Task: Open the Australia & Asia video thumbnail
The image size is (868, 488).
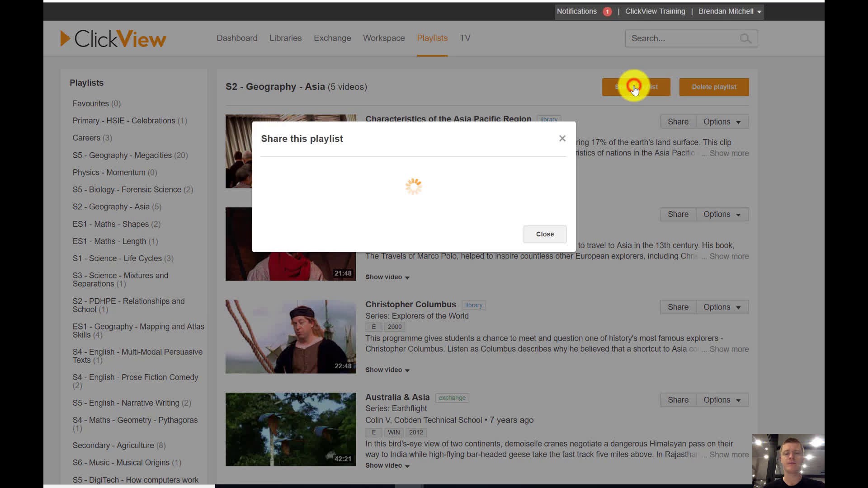Action: click(x=291, y=429)
